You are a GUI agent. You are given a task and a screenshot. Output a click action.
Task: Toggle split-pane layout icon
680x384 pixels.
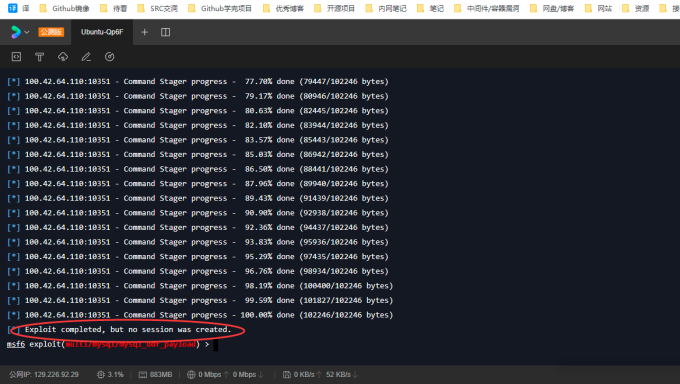point(165,32)
